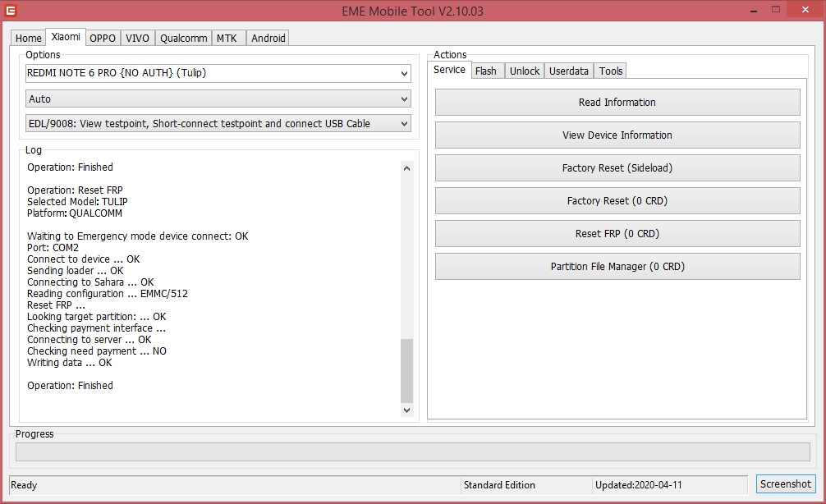Click the 'Port: COM2' log line
Image resolution: width=826 pixels, height=504 pixels.
(53, 248)
